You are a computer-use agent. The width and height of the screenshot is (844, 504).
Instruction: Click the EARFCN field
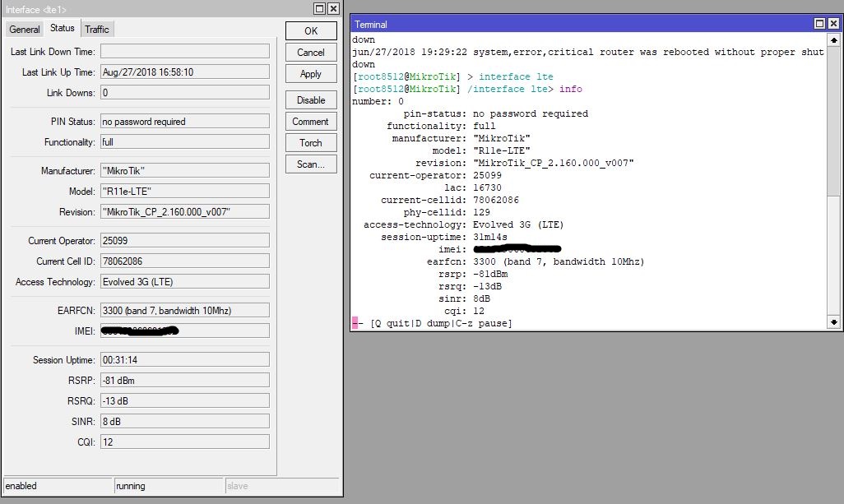(x=184, y=310)
